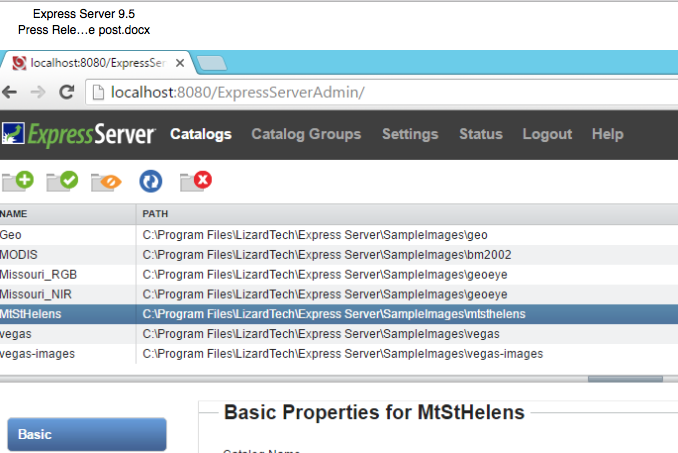The width and height of the screenshot is (678, 453).
Task: Click the red X folder icon
Action: [196, 181]
